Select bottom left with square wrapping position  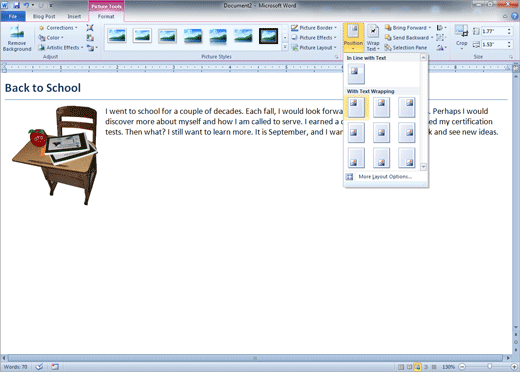(x=356, y=158)
